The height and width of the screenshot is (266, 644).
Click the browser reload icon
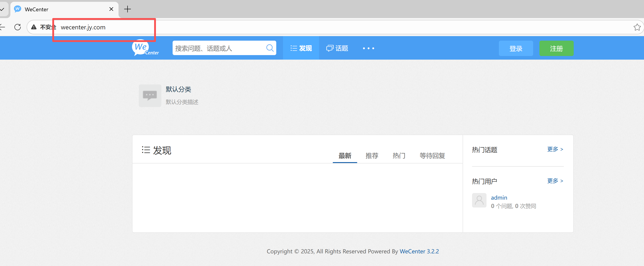tap(18, 27)
